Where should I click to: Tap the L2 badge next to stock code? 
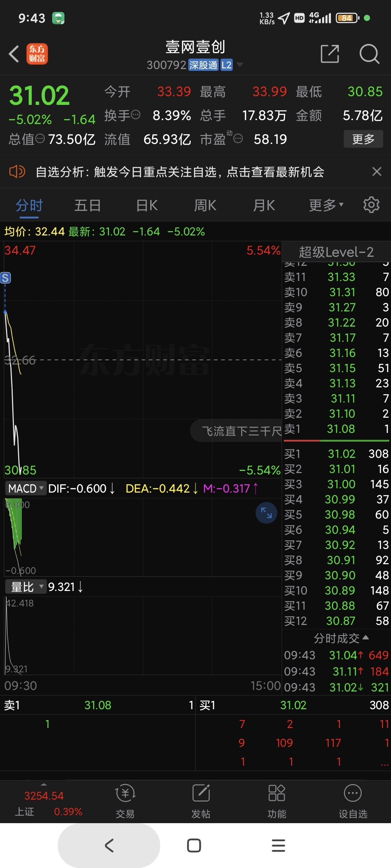(x=226, y=65)
